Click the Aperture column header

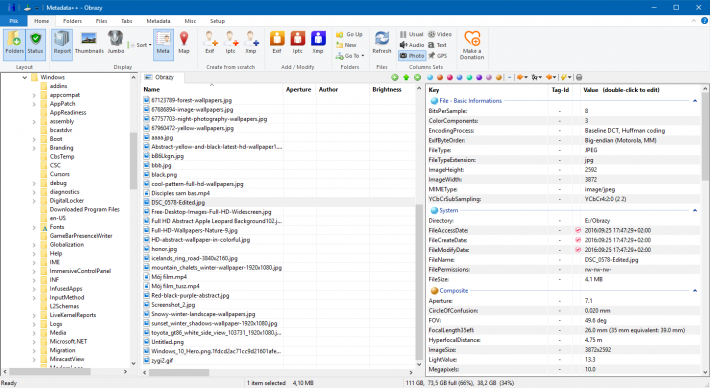(x=299, y=90)
